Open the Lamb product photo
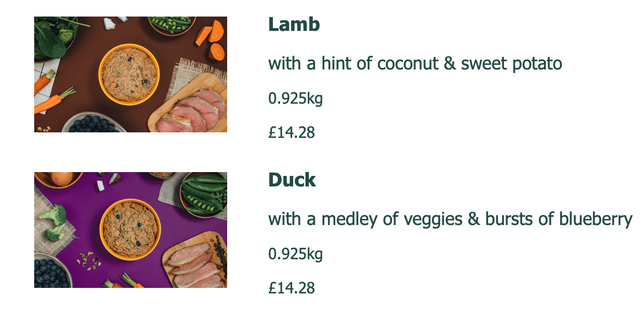This screenshot has width=644, height=321. [x=130, y=74]
